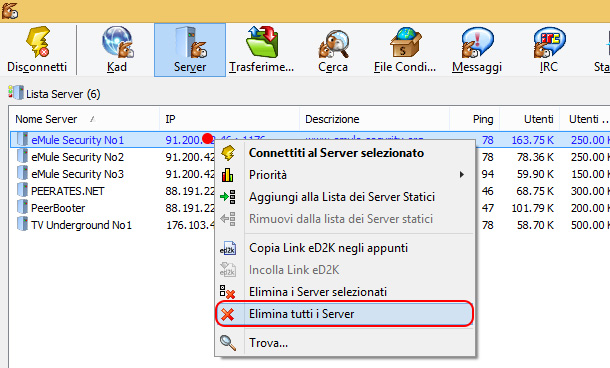Choose Elimina tutti i Server
Screen dimensions: 610x368
pyautogui.click(x=345, y=314)
